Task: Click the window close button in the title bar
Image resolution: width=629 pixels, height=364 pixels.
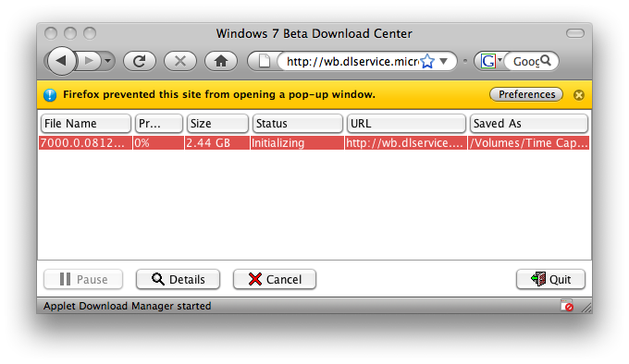Action: tap(51, 33)
